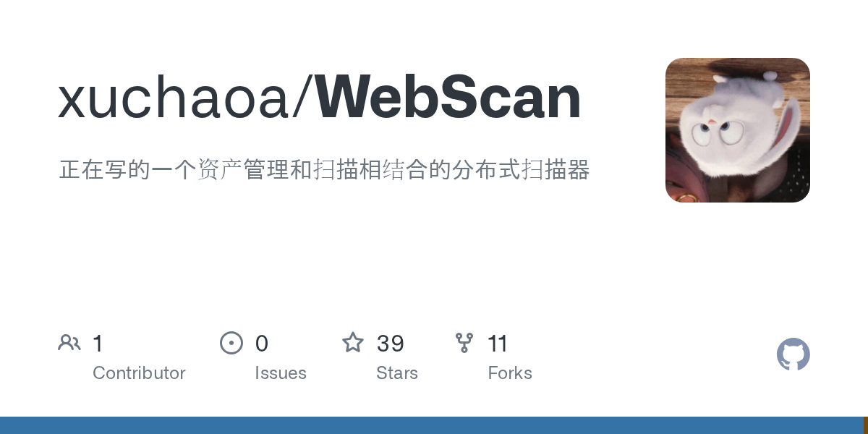Image resolution: width=868 pixels, height=434 pixels.
Task: Click the Forks branch icon
Action: [464, 343]
